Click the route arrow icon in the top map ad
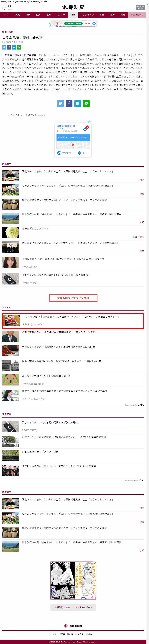 (x=94, y=24)
